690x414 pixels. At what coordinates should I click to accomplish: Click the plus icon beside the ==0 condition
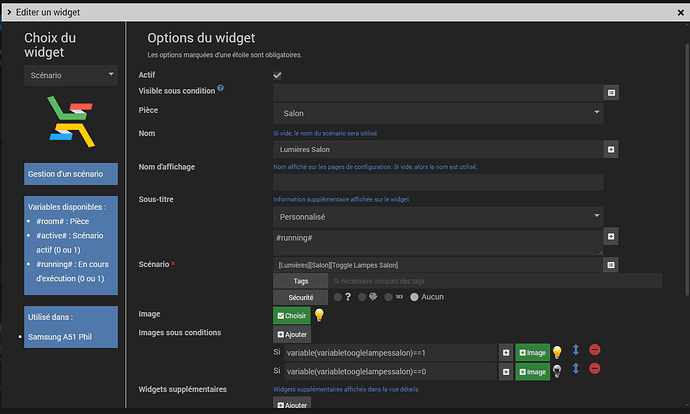tap(507, 371)
